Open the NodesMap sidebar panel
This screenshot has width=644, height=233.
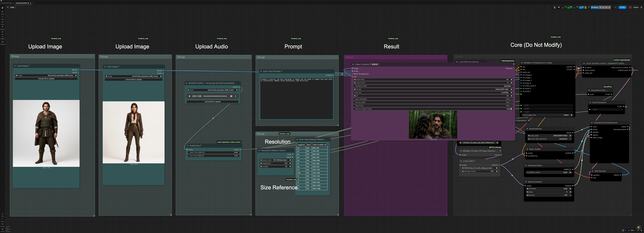pos(3,37)
